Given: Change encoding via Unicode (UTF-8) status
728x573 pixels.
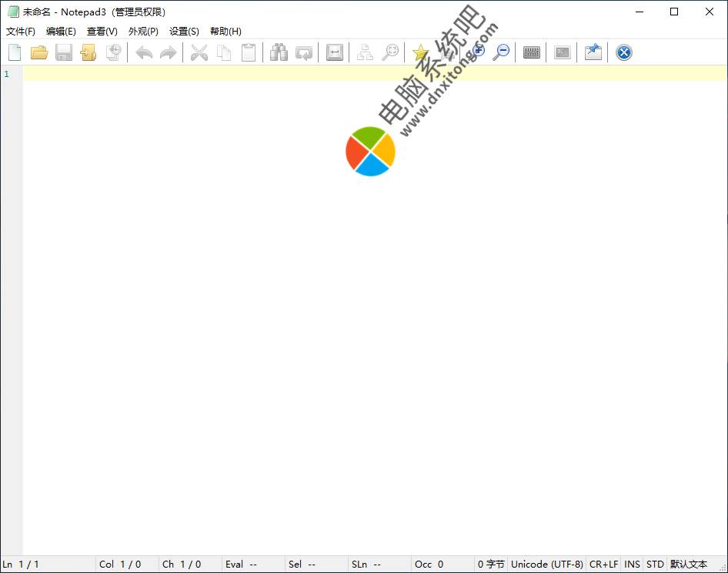Looking at the screenshot, I should click(x=547, y=565).
